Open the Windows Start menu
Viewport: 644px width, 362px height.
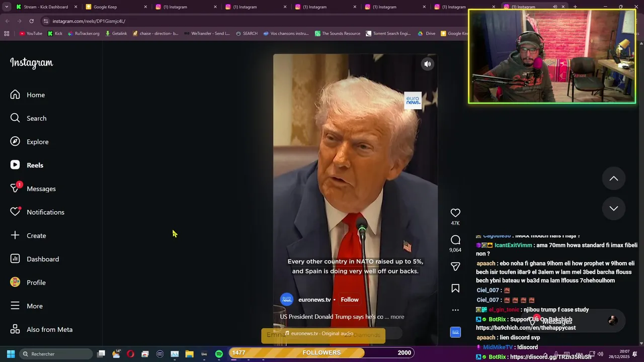coord(11,354)
